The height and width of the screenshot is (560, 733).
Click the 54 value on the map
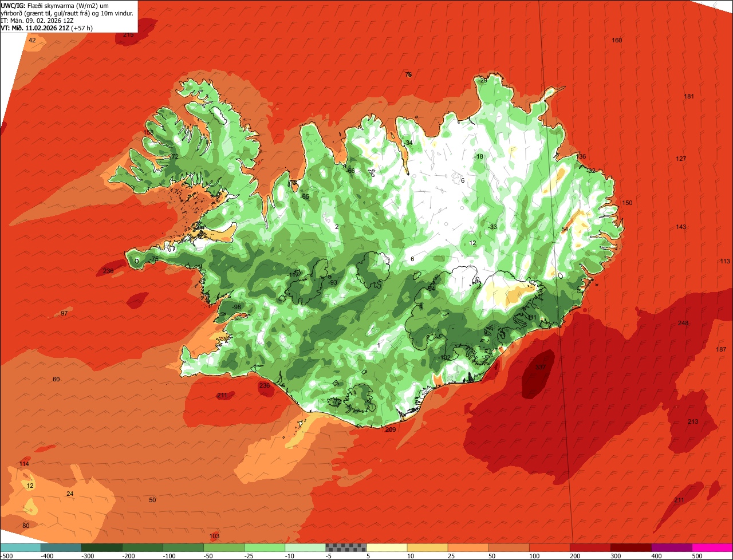565,230
